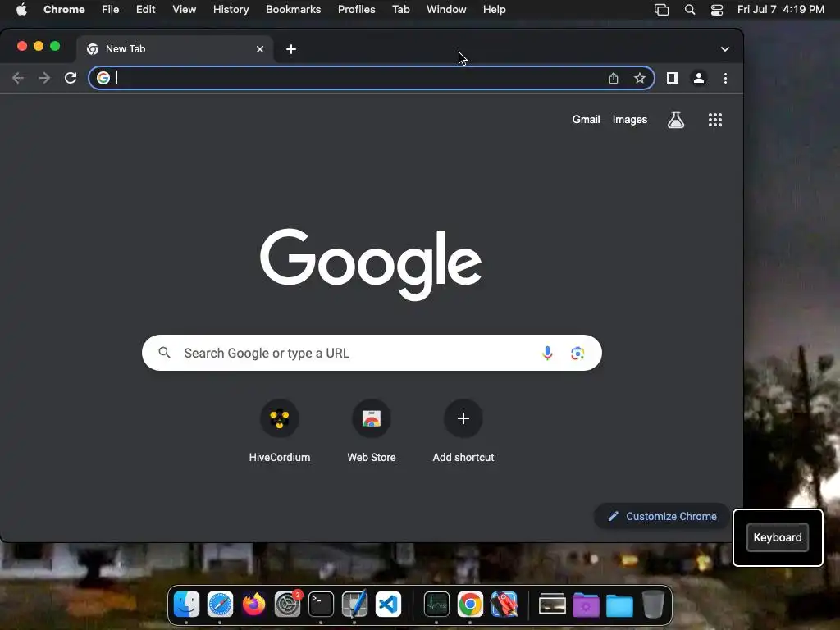Click Customize Chrome button
Image resolution: width=840 pixels, height=630 pixels.
[662, 517]
